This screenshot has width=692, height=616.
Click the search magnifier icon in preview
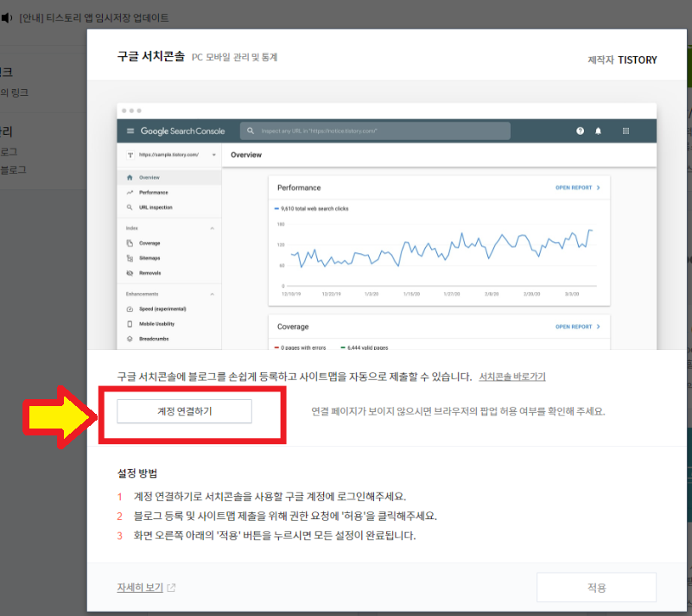pyautogui.click(x=251, y=131)
